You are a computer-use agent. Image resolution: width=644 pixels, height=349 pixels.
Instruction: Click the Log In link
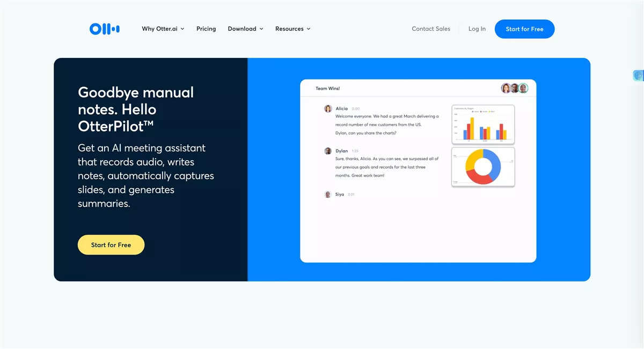pyautogui.click(x=477, y=29)
